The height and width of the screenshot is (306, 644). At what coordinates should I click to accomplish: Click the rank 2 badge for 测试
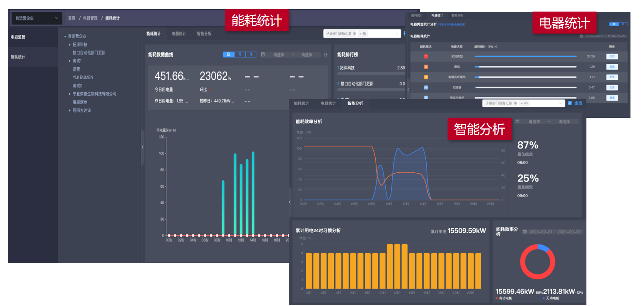click(x=426, y=67)
